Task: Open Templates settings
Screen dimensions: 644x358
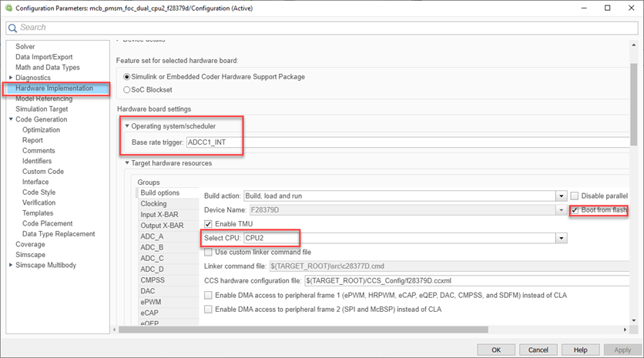Action: point(38,213)
